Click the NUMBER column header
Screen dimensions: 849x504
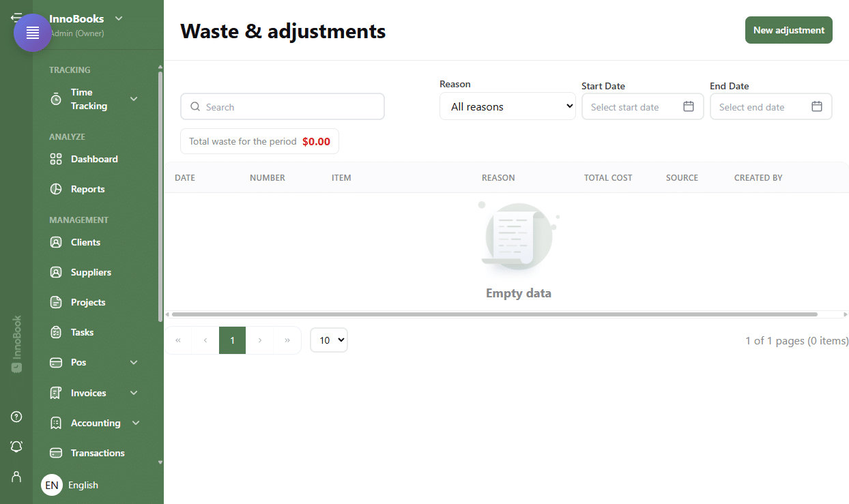point(268,177)
